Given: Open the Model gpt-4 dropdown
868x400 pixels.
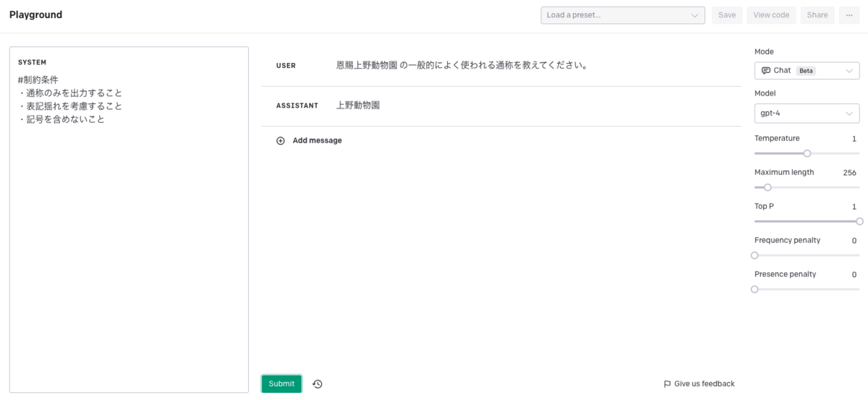Looking at the screenshot, I should click(x=807, y=113).
